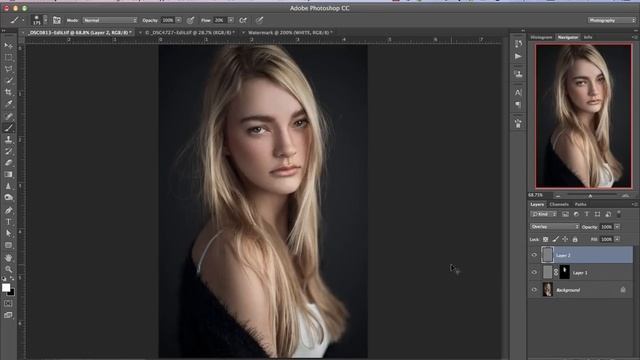640x360 pixels.
Task: Click Navigator zoom out button
Action: click(558, 196)
